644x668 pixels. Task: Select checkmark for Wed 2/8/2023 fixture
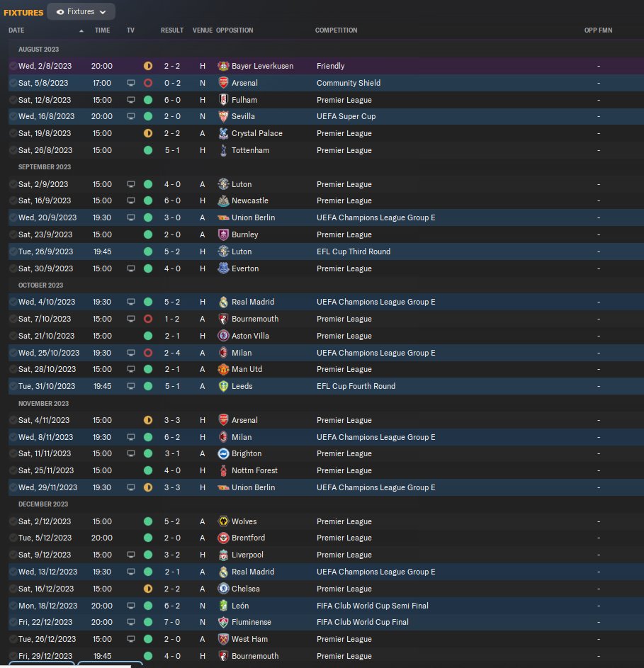tap(13, 66)
